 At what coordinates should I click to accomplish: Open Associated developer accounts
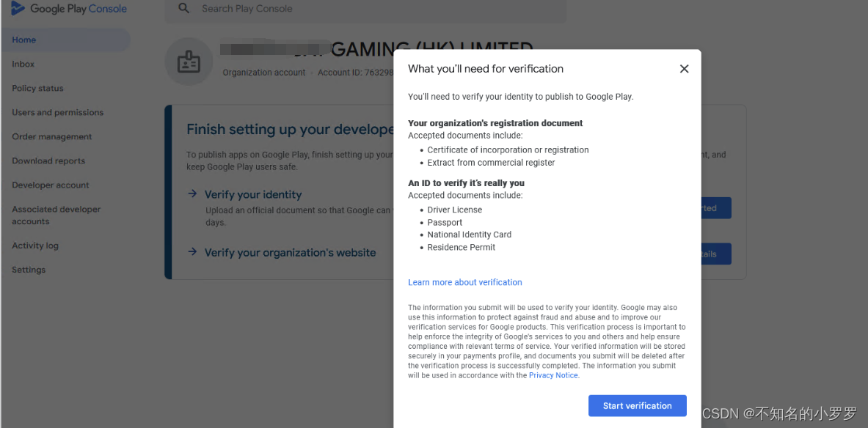pyautogui.click(x=56, y=215)
